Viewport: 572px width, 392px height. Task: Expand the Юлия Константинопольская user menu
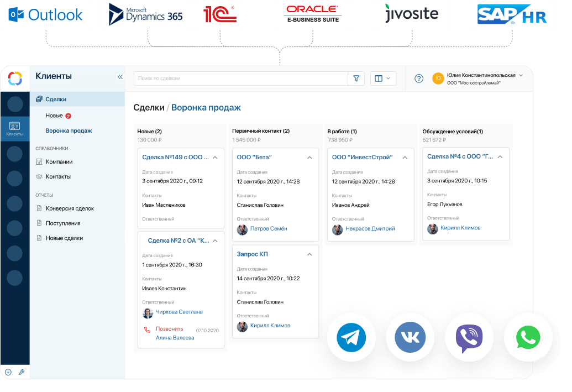pos(521,75)
